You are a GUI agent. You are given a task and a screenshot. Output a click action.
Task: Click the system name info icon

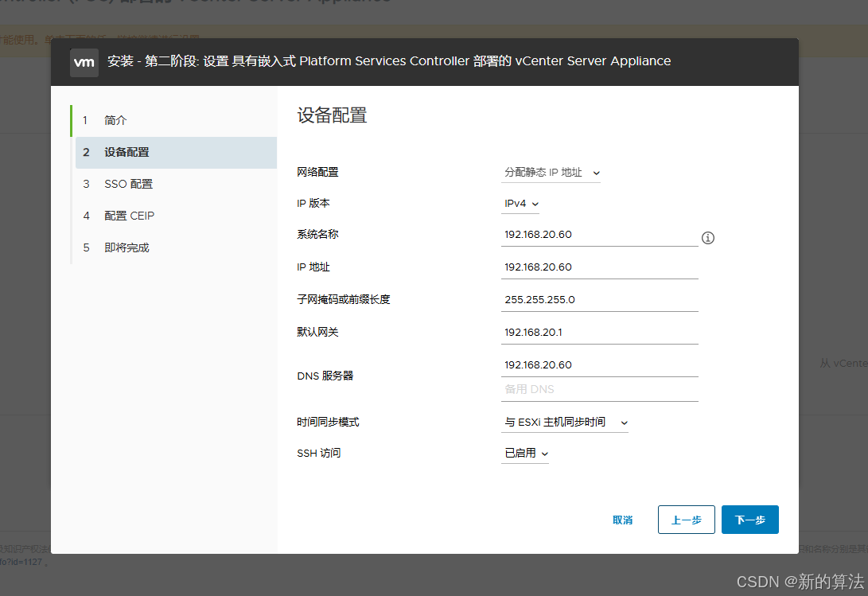click(x=707, y=238)
